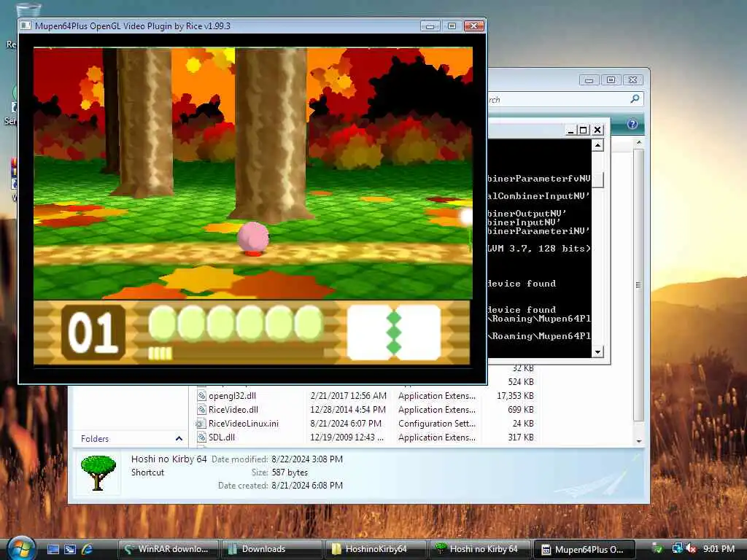Click muted volume tray icon
The width and height of the screenshot is (747, 560).
(691, 549)
